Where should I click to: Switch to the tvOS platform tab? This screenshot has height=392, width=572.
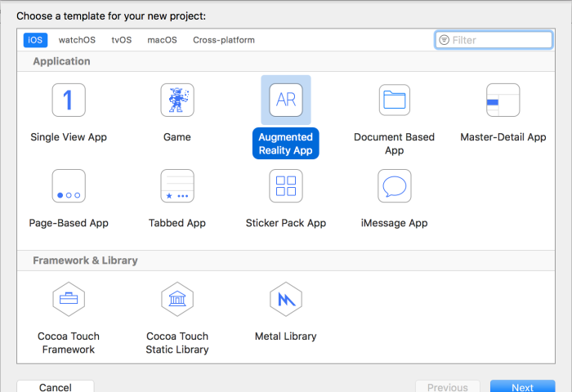tap(122, 40)
